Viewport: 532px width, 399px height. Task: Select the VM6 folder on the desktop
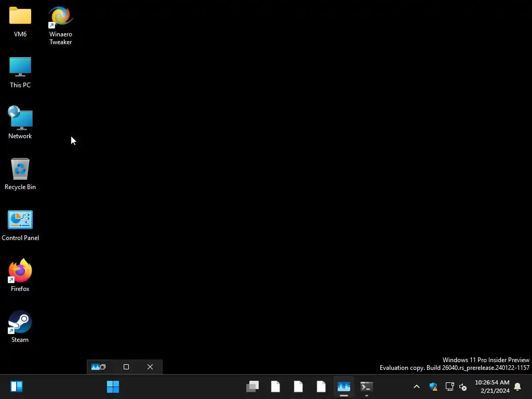pyautogui.click(x=20, y=21)
